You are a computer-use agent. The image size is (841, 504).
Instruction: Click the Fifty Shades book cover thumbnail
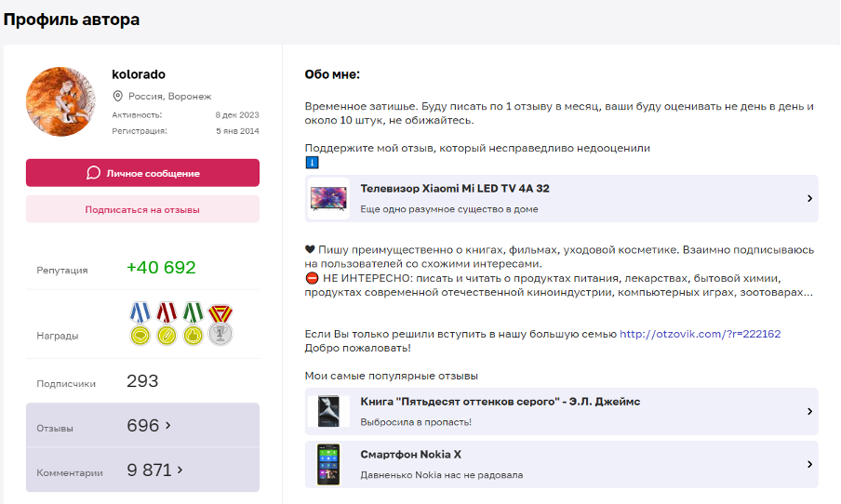click(328, 411)
